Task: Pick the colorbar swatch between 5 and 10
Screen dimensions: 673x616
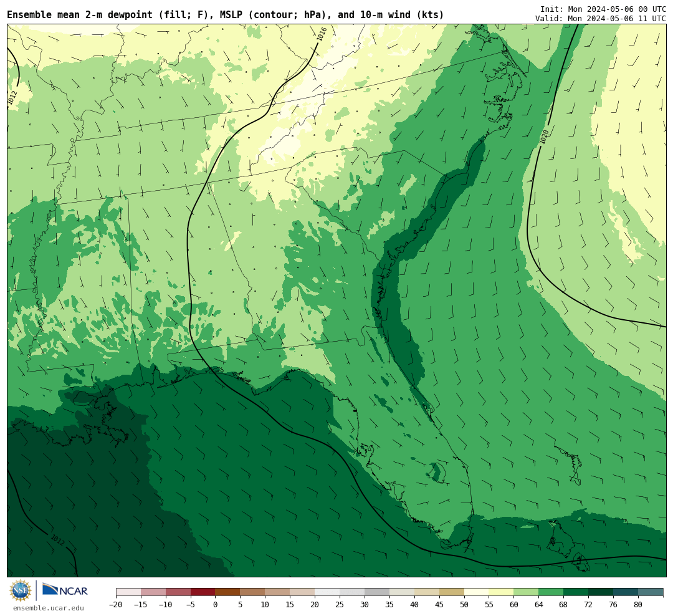Action: point(252,592)
